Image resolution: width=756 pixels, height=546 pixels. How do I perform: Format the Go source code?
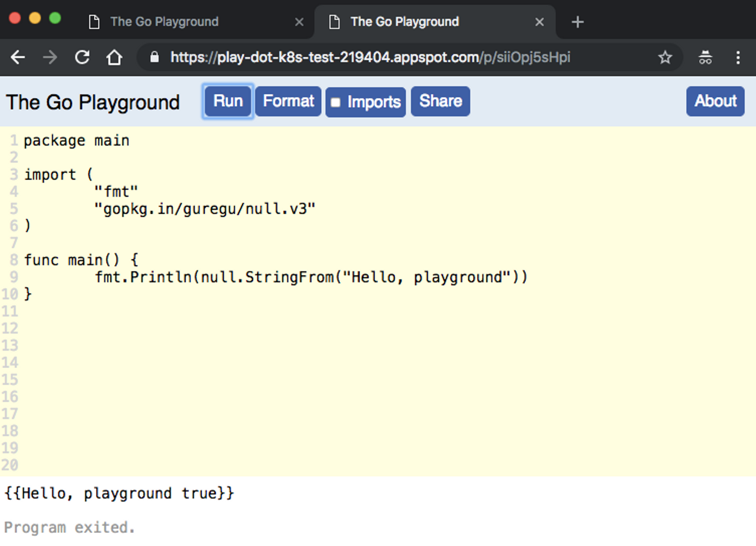coord(288,101)
